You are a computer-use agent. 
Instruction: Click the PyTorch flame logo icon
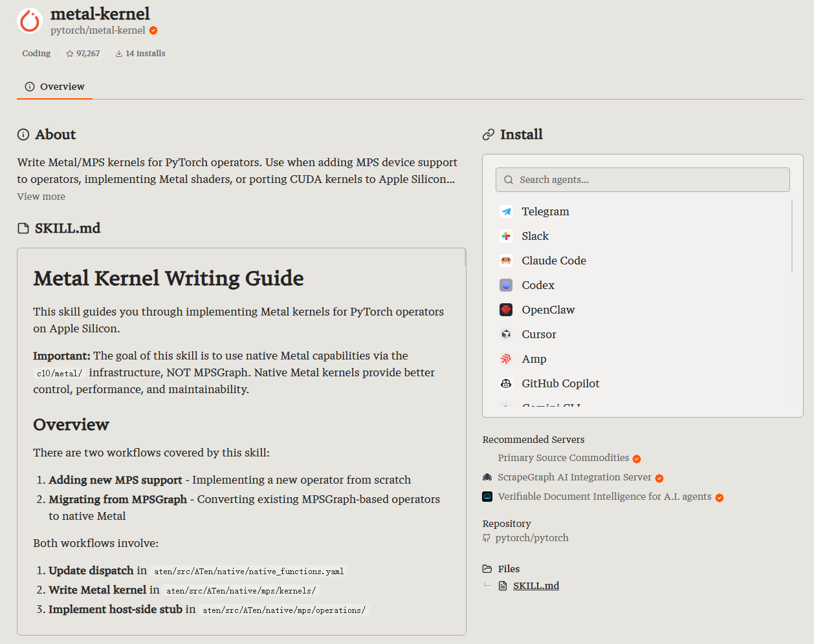30,21
